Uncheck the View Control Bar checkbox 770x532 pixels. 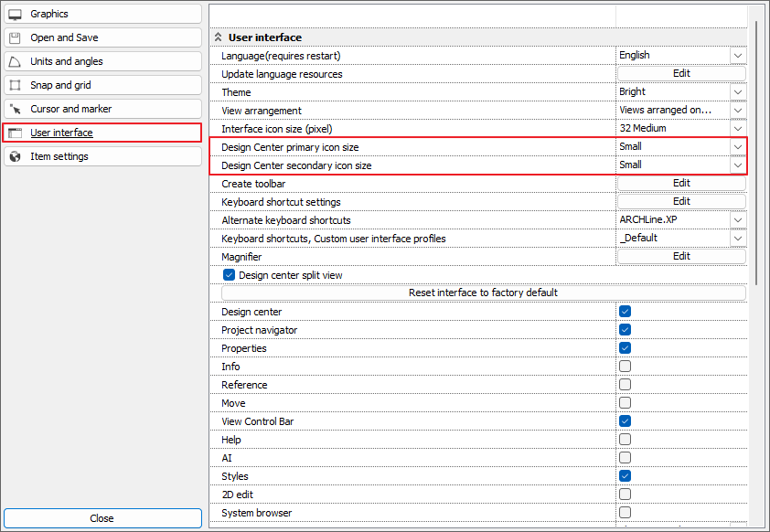pyautogui.click(x=625, y=421)
